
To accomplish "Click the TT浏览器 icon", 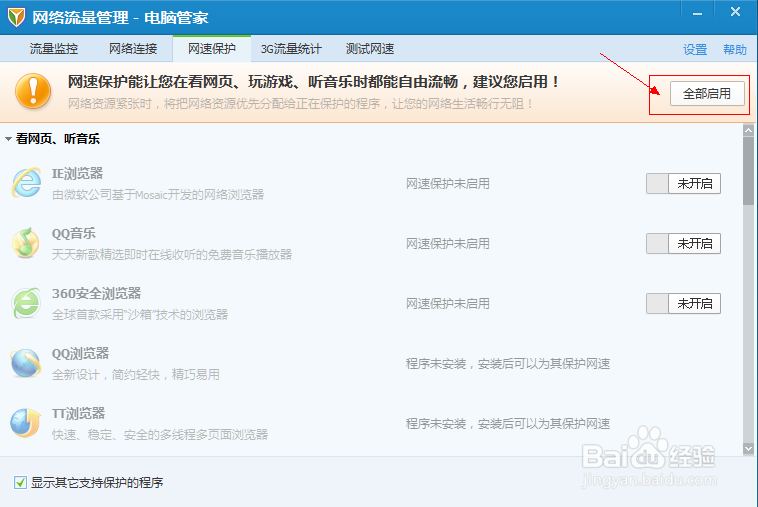I will tap(26, 423).
